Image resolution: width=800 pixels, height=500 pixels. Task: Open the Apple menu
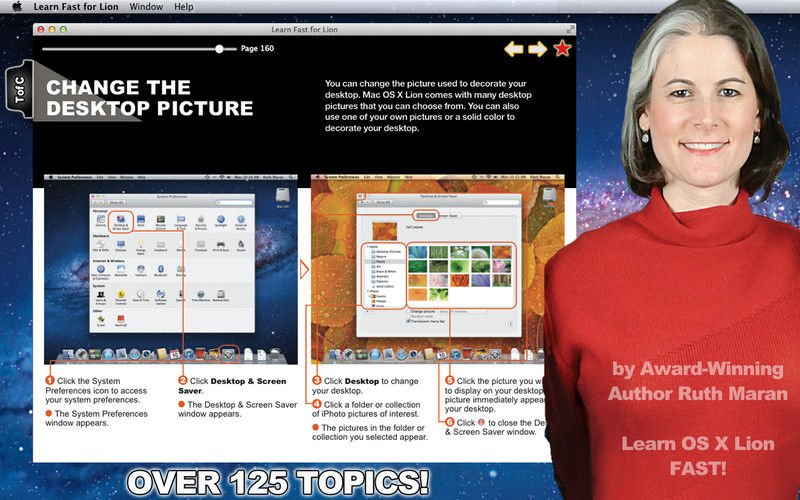point(17,7)
